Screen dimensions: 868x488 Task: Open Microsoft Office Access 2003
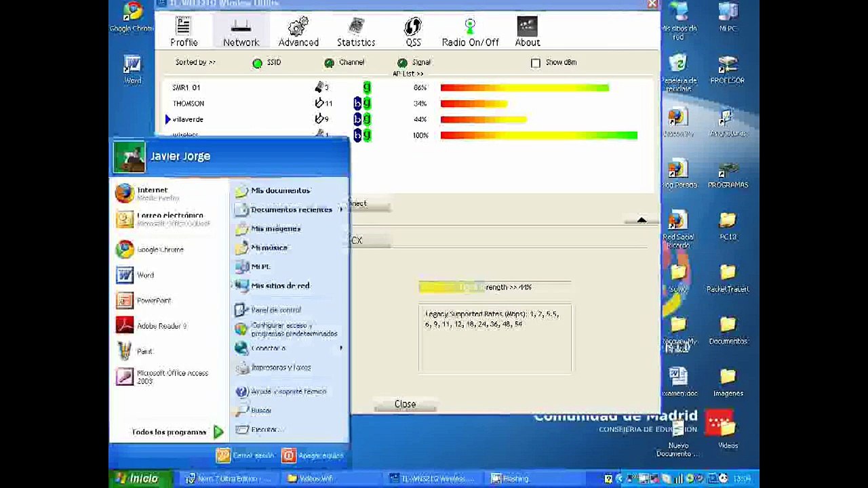pyautogui.click(x=170, y=377)
